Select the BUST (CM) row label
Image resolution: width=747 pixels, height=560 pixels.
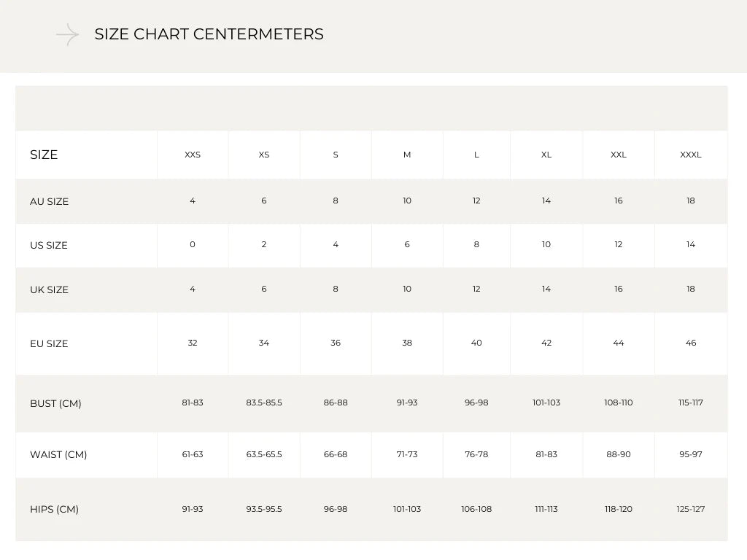[x=55, y=403]
